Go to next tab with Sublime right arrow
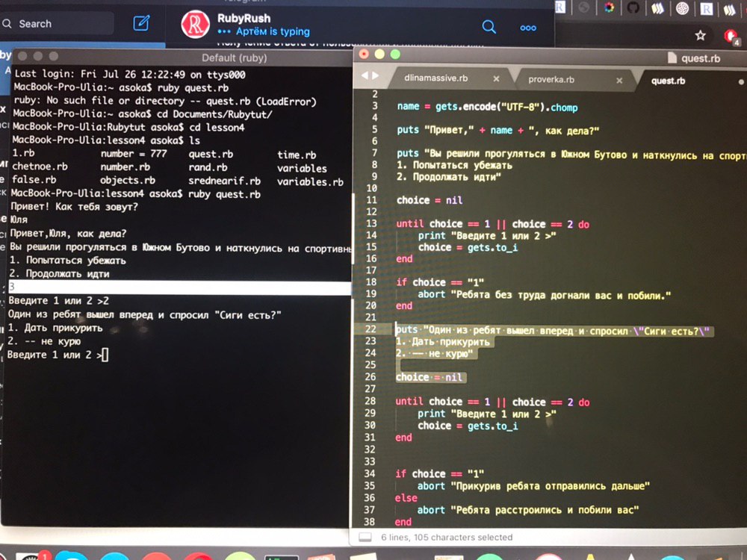This screenshot has height=560, width=747. coord(376,75)
